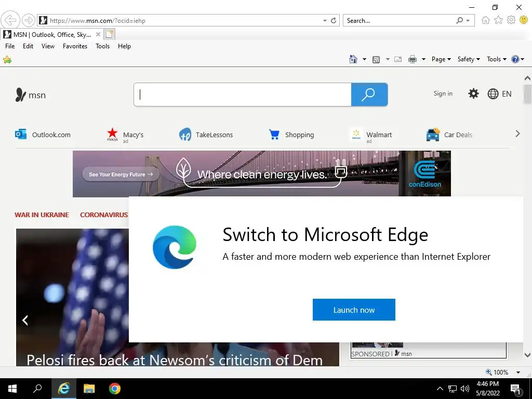This screenshot has height=399, width=532.
Task: Expand more shortcuts with right chevron
Action: tap(517, 134)
